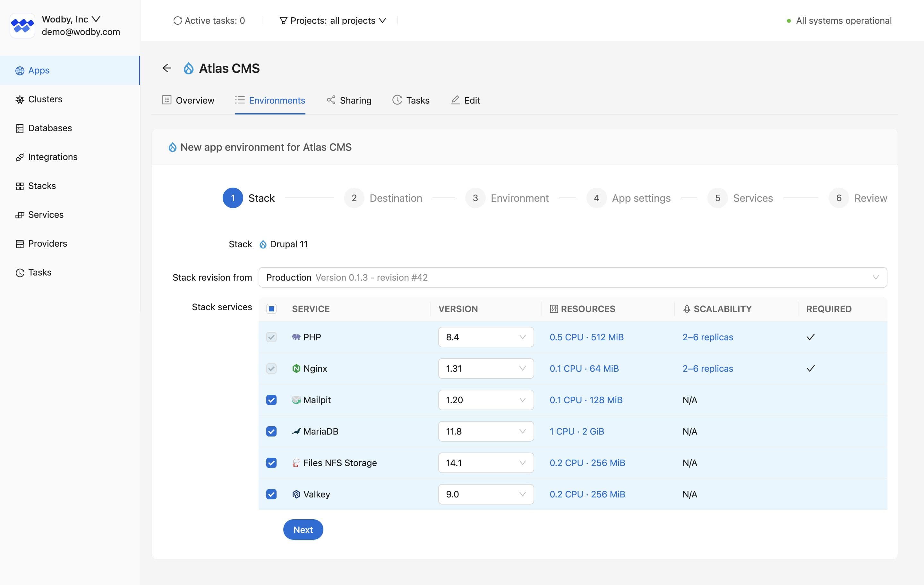Open the Valkey version 9.0 dropdown
Viewport: 924px width, 585px height.
pyautogui.click(x=486, y=494)
